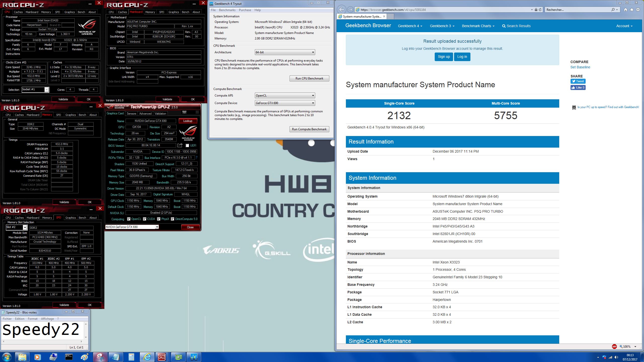This screenshot has width=644, height=362.
Task: Open Windows Media Player taskbar icon
Action: (x=37, y=357)
